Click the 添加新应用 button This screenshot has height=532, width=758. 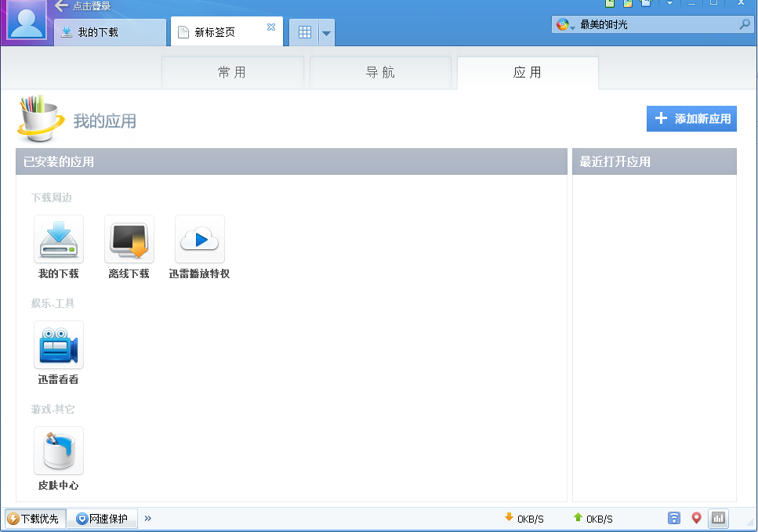pyautogui.click(x=691, y=118)
